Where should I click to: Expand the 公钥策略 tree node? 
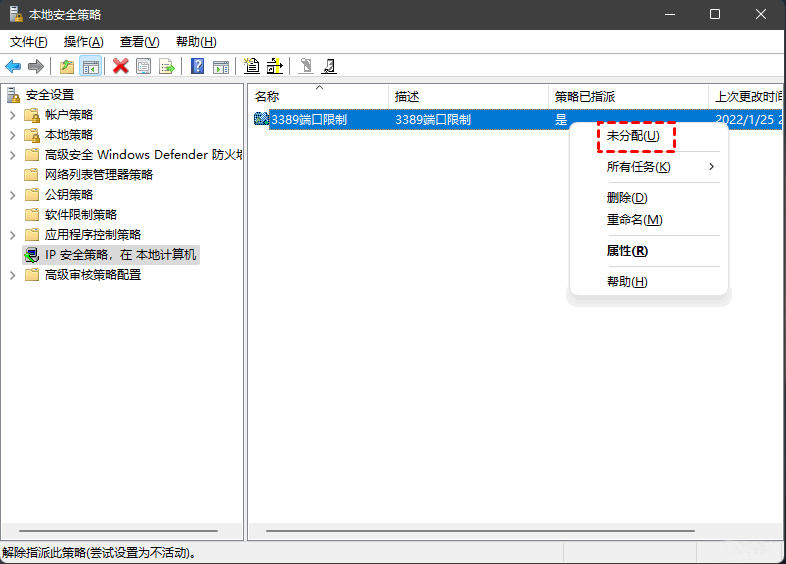coord(13,195)
